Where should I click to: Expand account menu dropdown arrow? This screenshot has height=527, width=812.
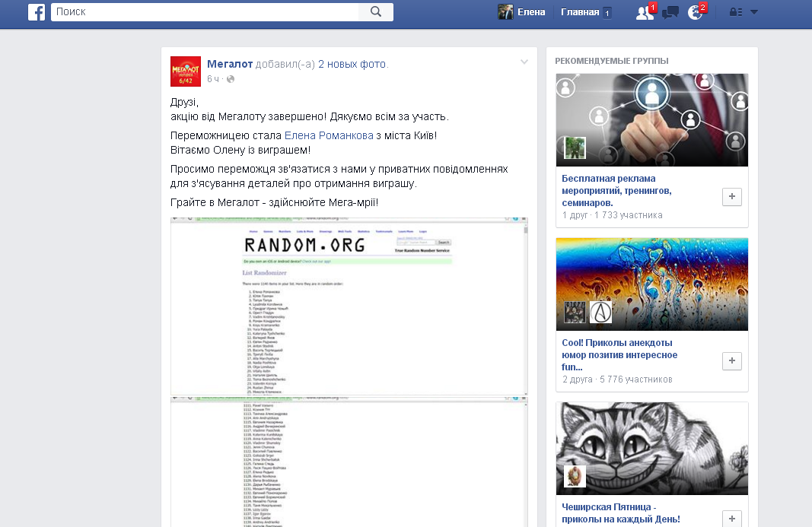coord(754,12)
